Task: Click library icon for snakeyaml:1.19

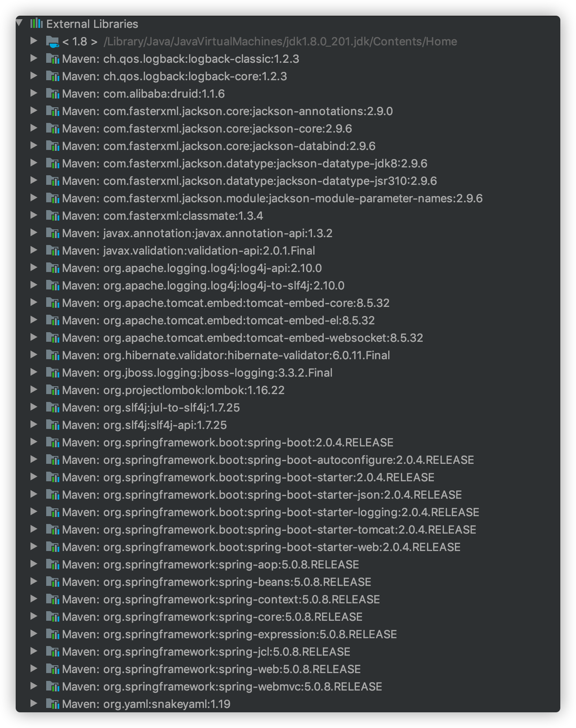Action: pyautogui.click(x=52, y=704)
